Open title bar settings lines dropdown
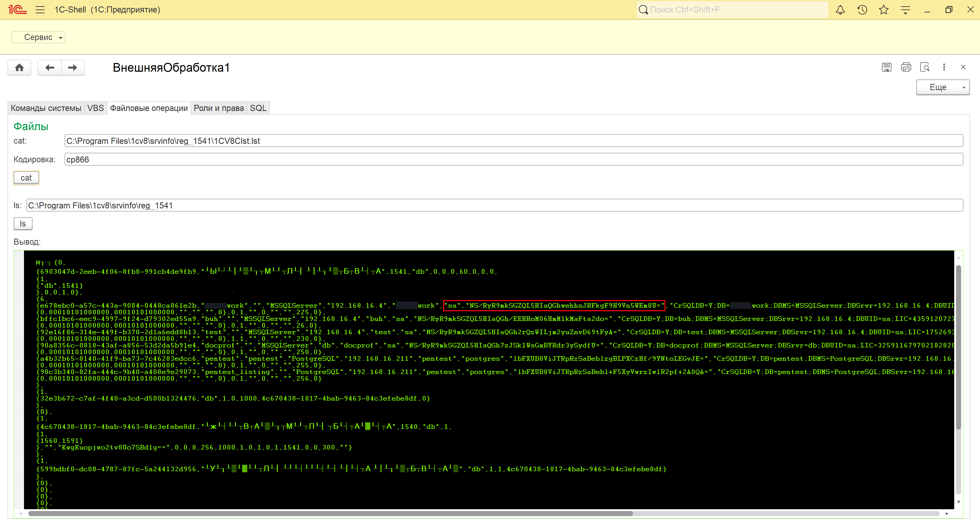This screenshot has width=980, height=523. (x=905, y=10)
